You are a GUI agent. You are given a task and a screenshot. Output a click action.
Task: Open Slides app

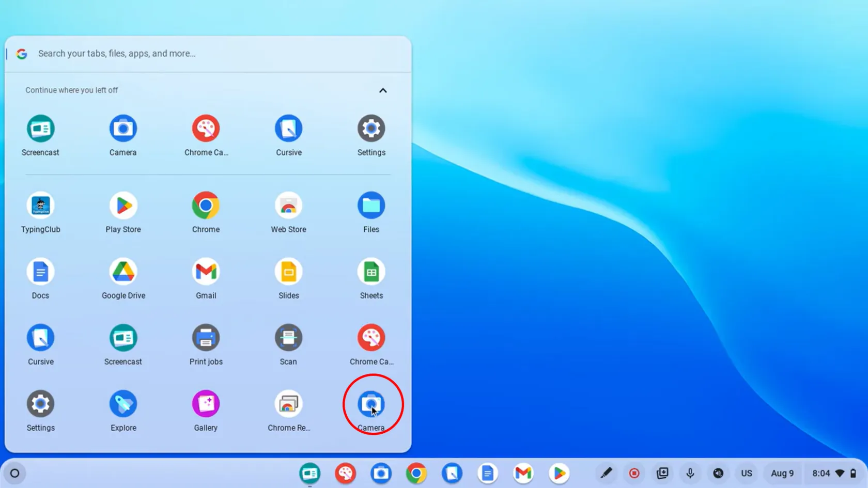[x=288, y=272]
